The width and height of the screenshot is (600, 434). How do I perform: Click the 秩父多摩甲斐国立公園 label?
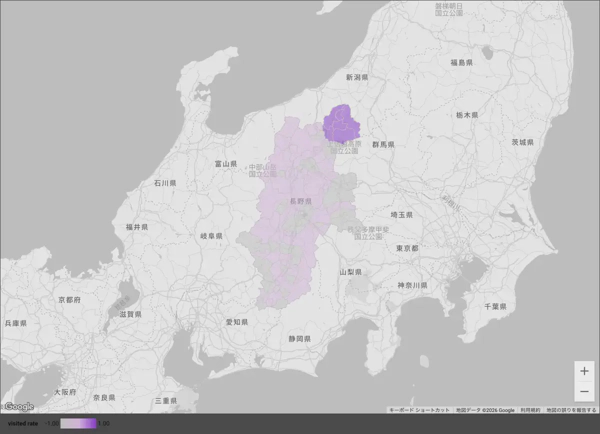368,233
